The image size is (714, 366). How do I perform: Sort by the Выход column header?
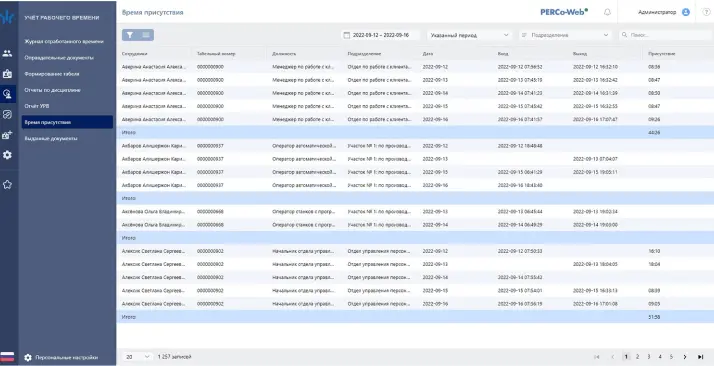pyautogui.click(x=580, y=54)
